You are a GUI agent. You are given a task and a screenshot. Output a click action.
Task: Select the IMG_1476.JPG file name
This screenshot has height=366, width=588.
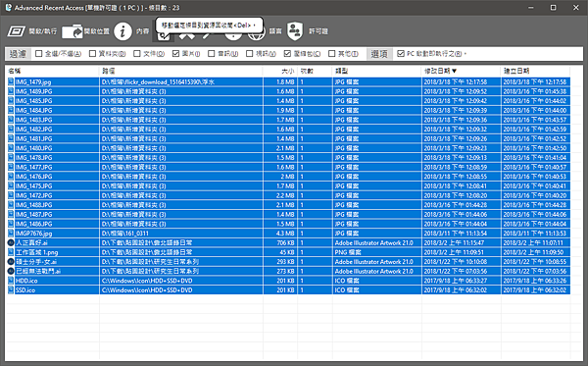33,177
